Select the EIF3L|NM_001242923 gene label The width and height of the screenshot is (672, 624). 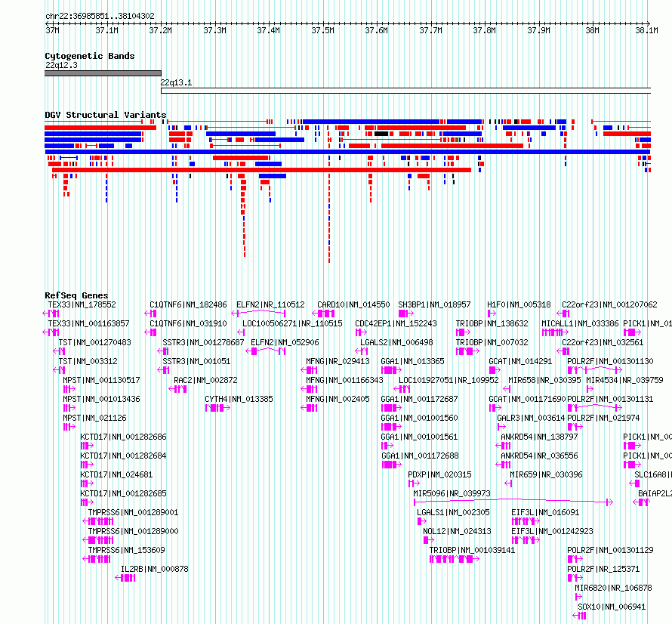pos(552,531)
